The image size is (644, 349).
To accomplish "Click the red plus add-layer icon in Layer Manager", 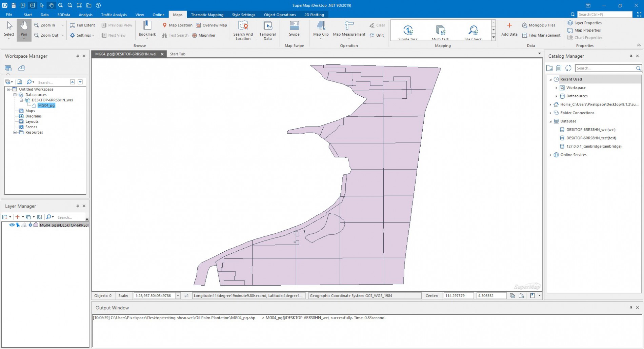I will [x=17, y=217].
